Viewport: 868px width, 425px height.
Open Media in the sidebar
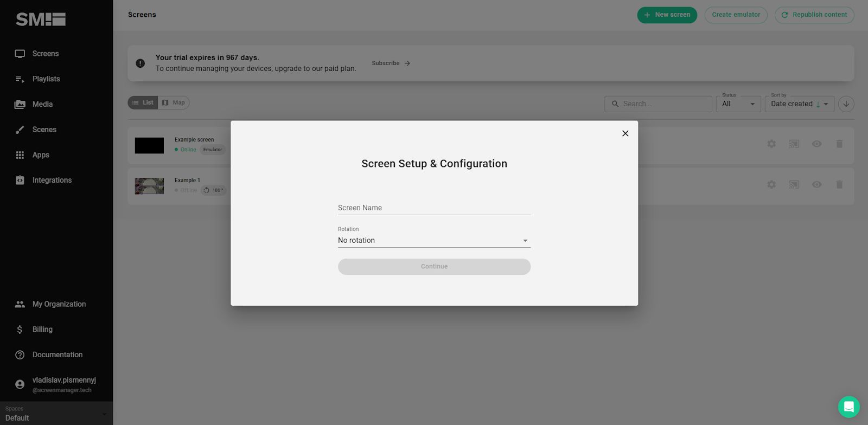tap(42, 104)
